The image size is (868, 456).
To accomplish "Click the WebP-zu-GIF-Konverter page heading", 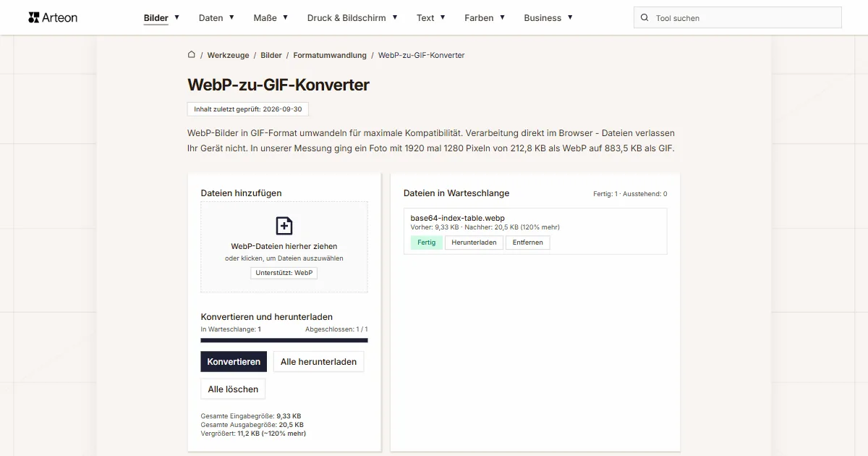I will click(278, 85).
